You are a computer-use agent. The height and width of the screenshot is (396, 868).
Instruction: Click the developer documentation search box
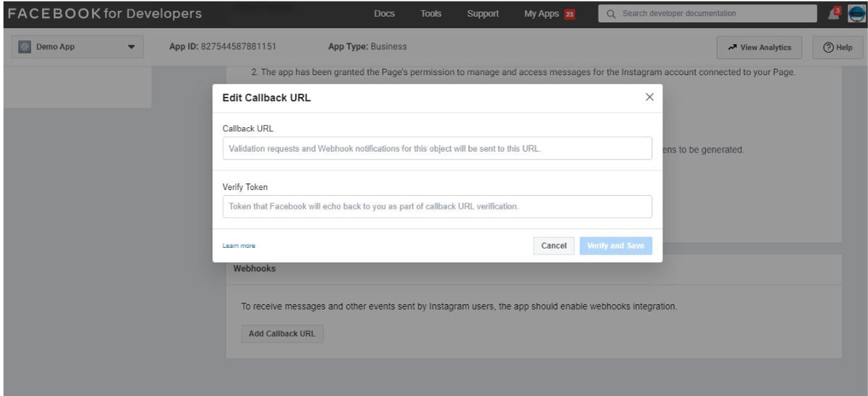[707, 14]
